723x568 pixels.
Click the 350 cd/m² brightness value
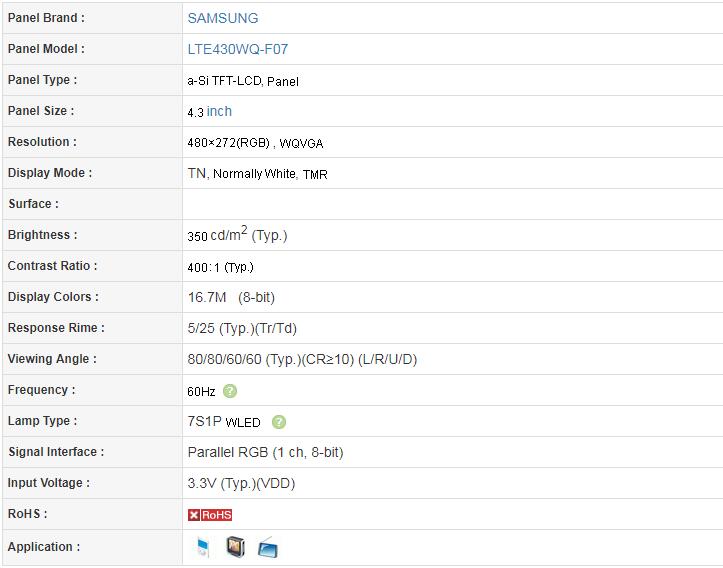pyautogui.click(x=237, y=234)
